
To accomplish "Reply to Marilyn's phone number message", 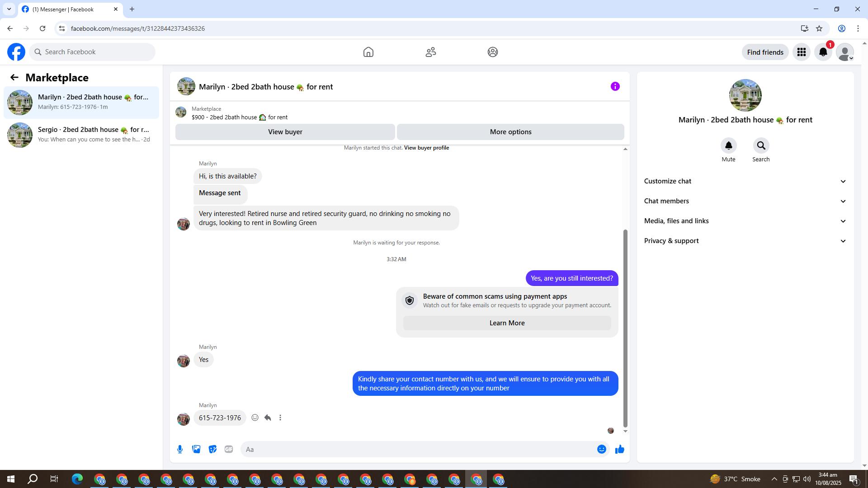I will pos(268,418).
